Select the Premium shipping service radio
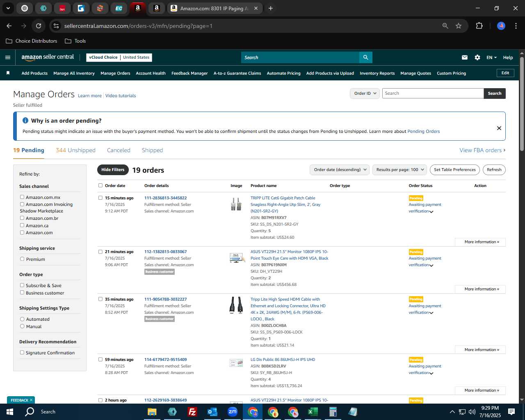This screenshot has height=420, width=525. pos(22,259)
